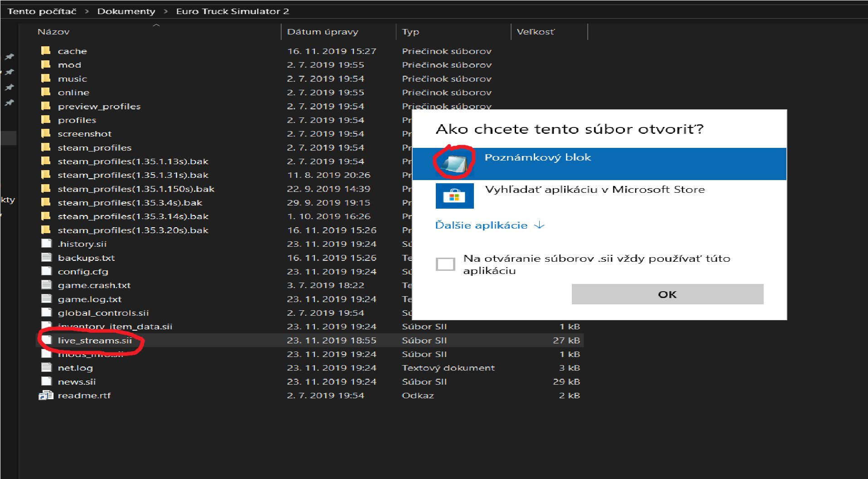Image resolution: width=868 pixels, height=479 pixels.
Task: Click the config.cfg file icon
Action: (46, 271)
